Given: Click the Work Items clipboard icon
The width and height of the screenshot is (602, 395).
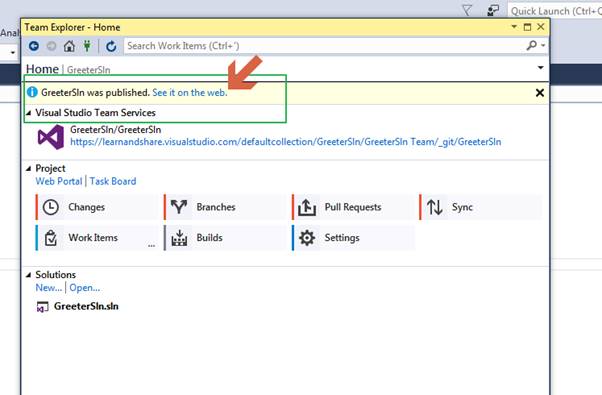Looking at the screenshot, I should 51,238.
